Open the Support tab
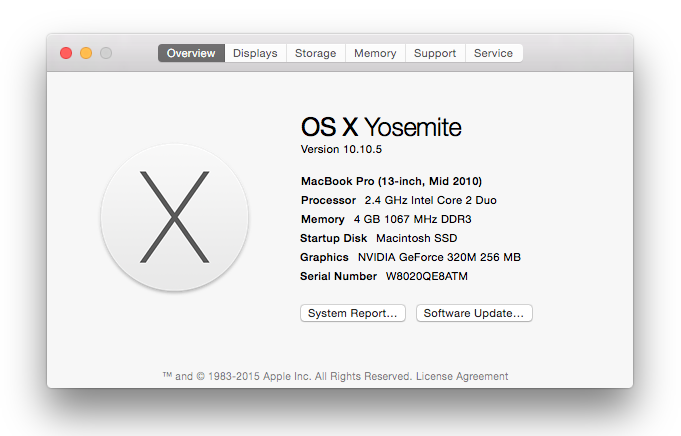Screen dimensions: 681x436 pos(435,53)
